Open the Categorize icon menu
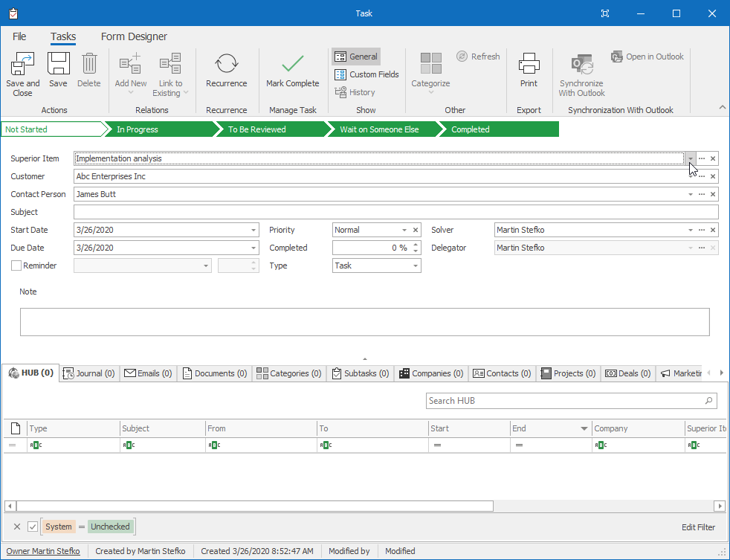Screen dimensions: 730x560 430,65
